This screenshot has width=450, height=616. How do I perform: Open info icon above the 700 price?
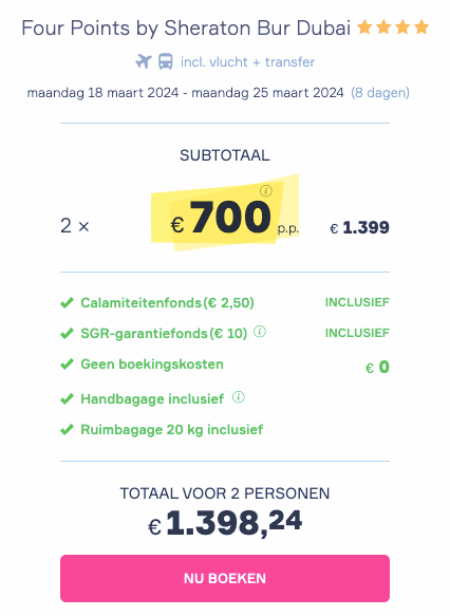[x=266, y=191]
